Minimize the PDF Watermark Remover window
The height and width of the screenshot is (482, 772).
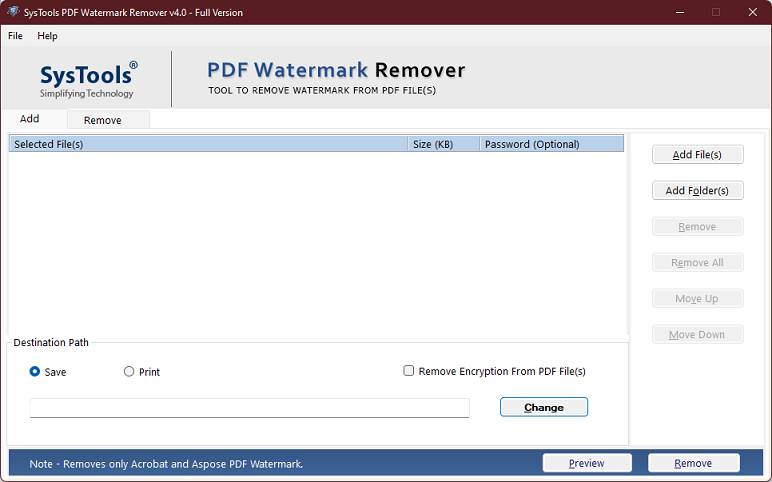pos(680,12)
